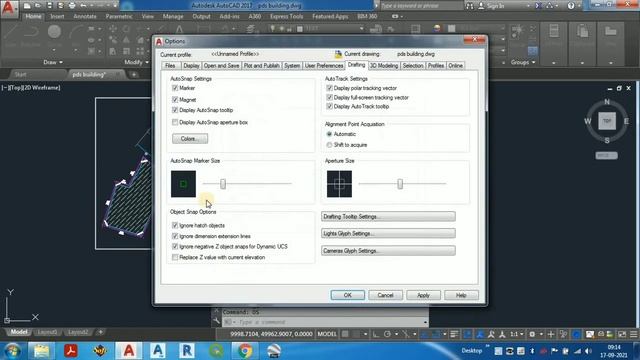The width and height of the screenshot is (640, 360).
Task: Open Adobe Acrobat from the taskbar
Action: click(71, 351)
